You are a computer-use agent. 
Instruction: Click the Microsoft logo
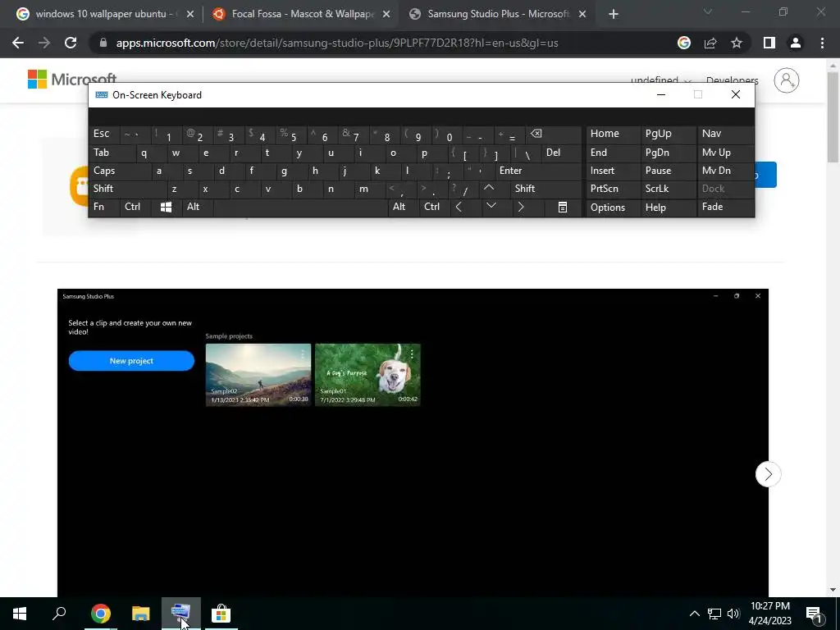pyautogui.click(x=72, y=80)
